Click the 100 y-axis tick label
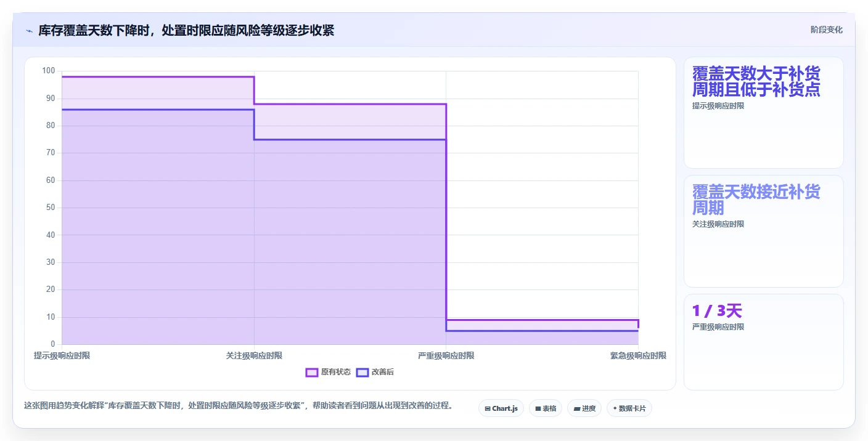The width and height of the screenshot is (868, 441). point(49,71)
